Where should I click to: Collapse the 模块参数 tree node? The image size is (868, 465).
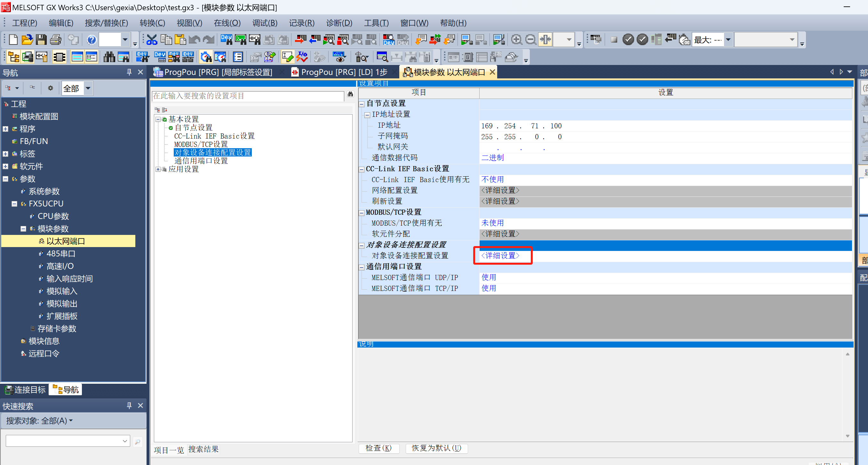tap(23, 229)
